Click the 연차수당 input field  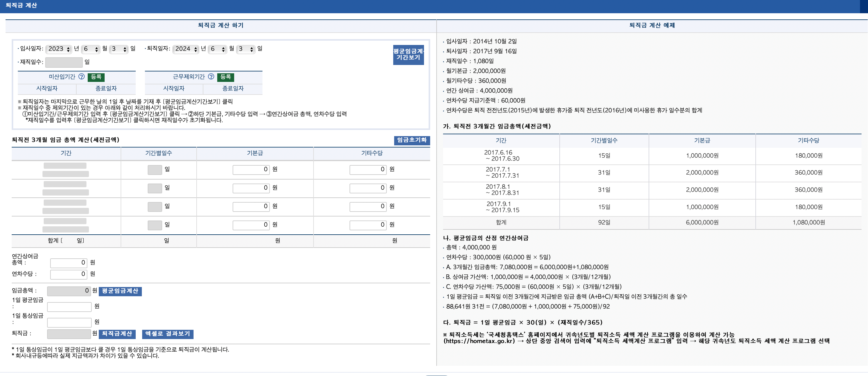point(68,274)
